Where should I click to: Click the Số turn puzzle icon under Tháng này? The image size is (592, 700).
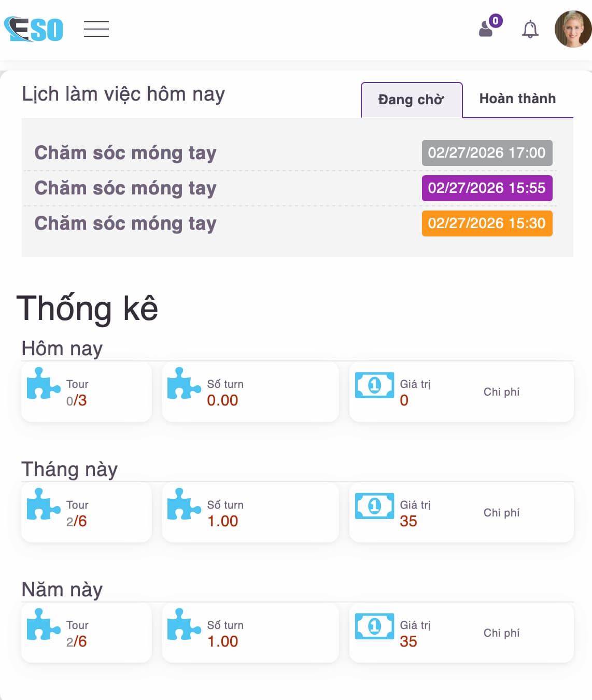pos(183,506)
